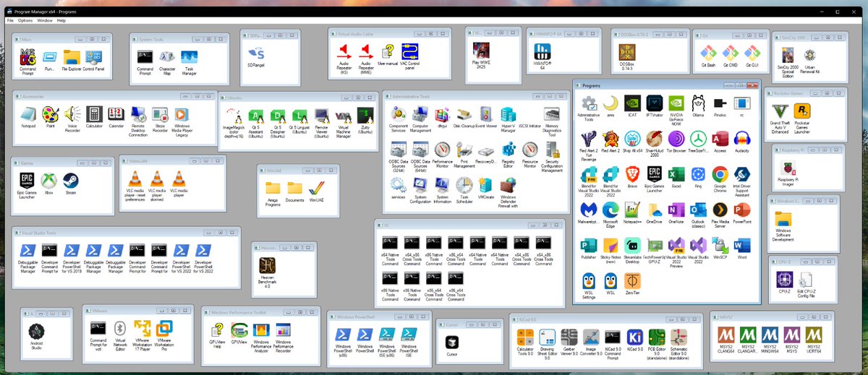Select Qt 5 Designer (Ubuntu) icon
This screenshot has height=375, width=868.
click(278, 117)
